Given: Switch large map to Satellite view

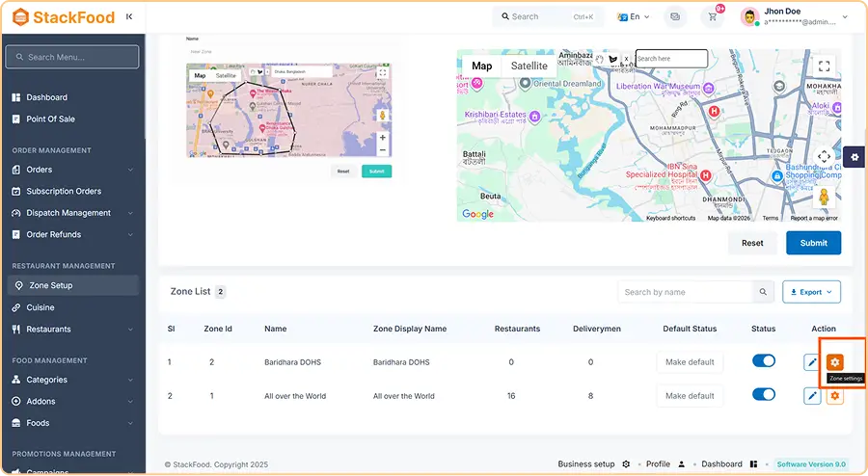Looking at the screenshot, I should [529, 66].
